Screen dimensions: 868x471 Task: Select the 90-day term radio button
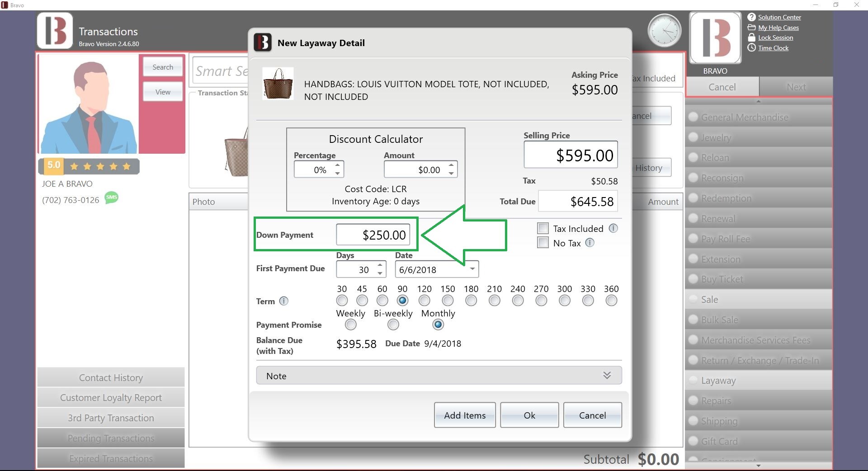point(402,301)
